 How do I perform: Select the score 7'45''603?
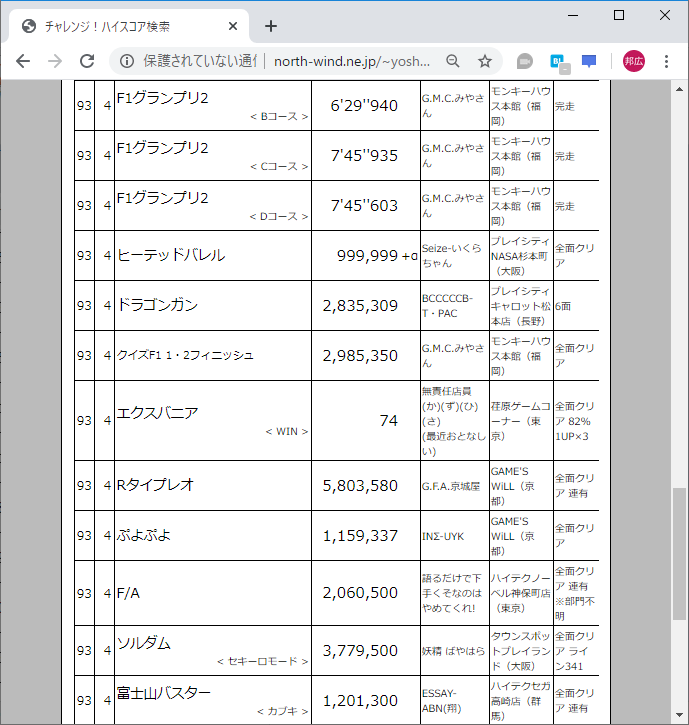pyautogui.click(x=364, y=205)
